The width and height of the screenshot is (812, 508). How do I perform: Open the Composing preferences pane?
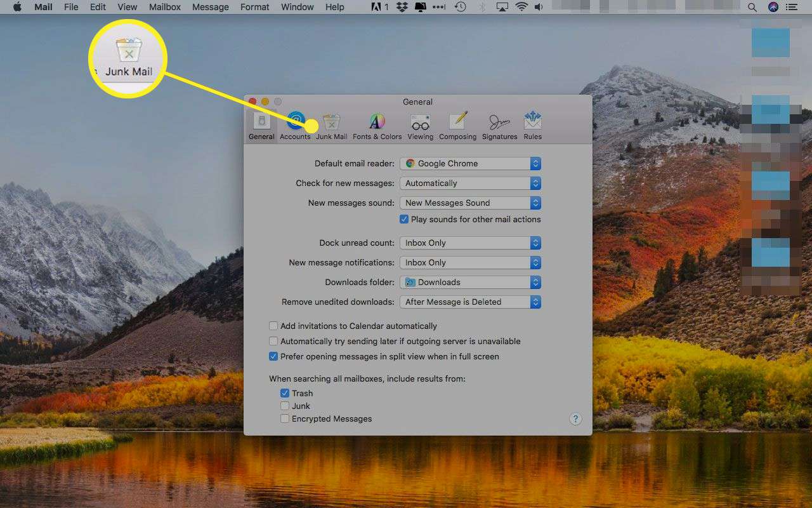(x=457, y=125)
